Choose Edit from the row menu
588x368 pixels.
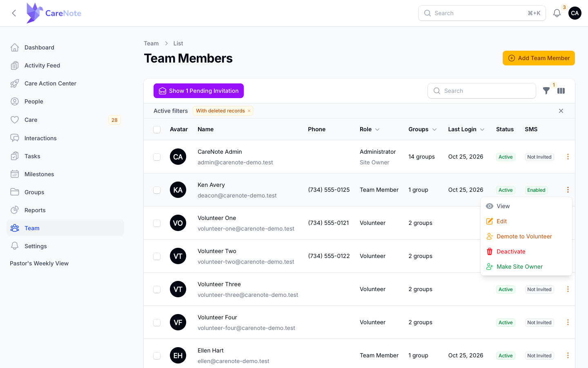pos(526,221)
